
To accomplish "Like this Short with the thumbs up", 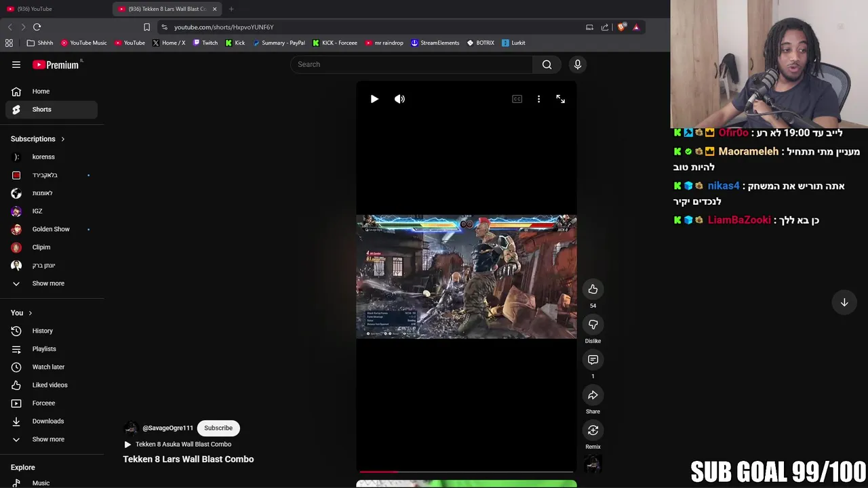I will (593, 289).
